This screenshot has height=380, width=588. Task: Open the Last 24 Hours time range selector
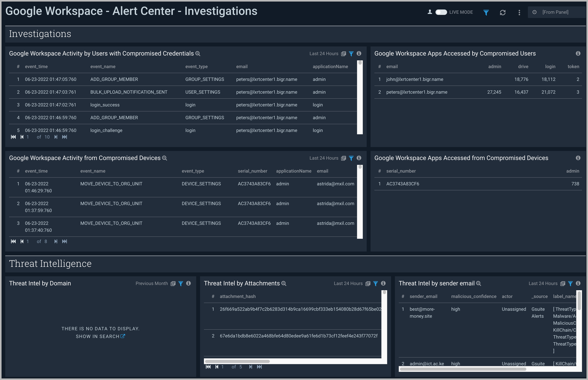click(x=324, y=54)
